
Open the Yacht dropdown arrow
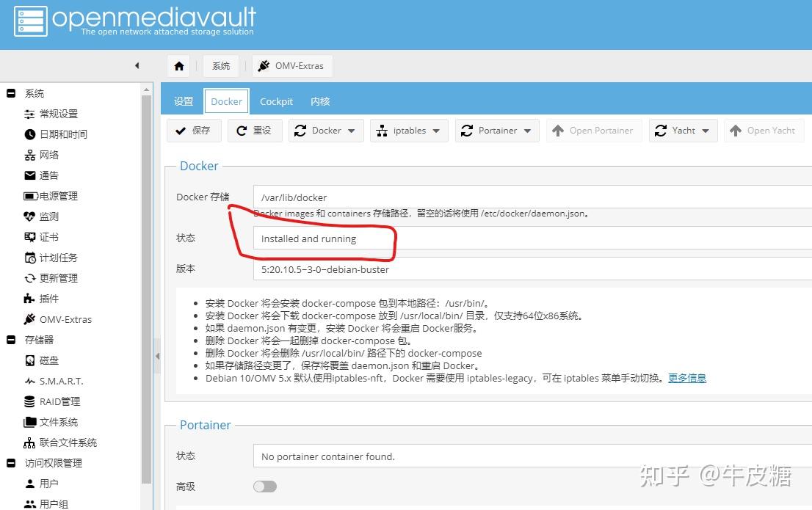[706, 131]
